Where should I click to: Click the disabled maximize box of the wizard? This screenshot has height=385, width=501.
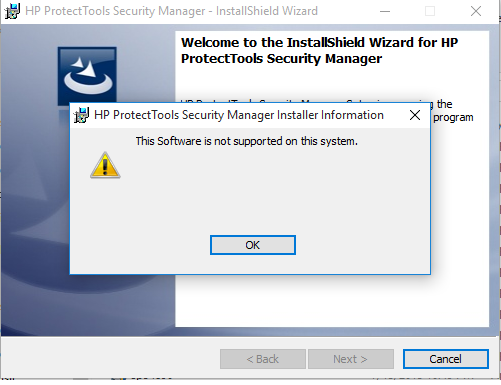coord(430,11)
